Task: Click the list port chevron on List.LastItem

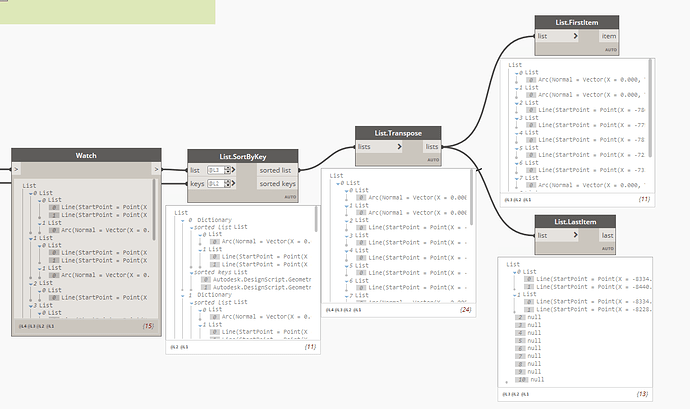Action: click(x=575, y=235)
